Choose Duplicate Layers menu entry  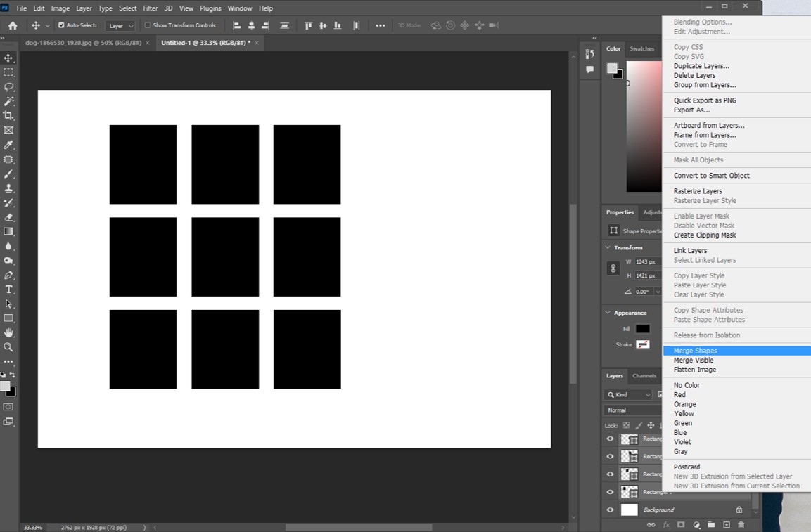701,66
